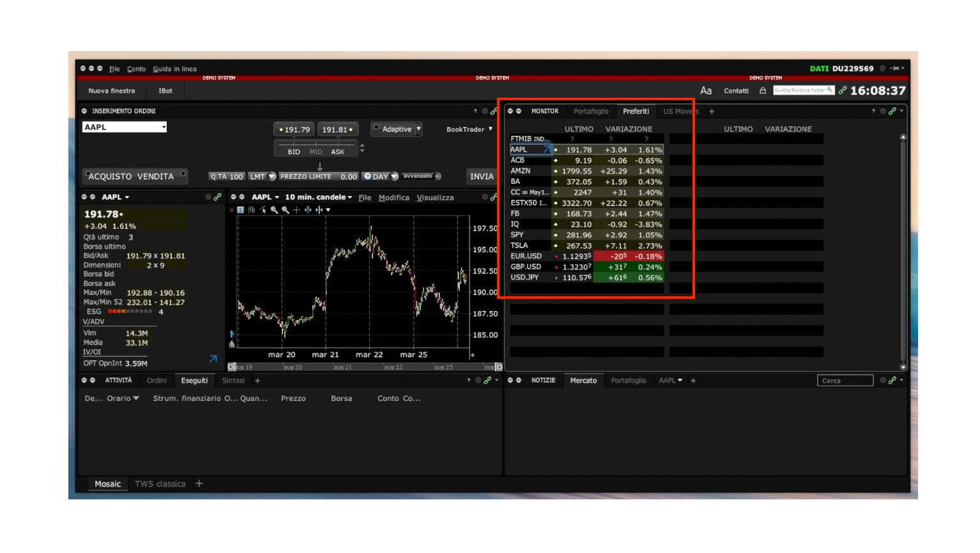Screen dimensions: 980x553
Task: Open the chart toolbar more-tools arrow
Action: (328, 210)
